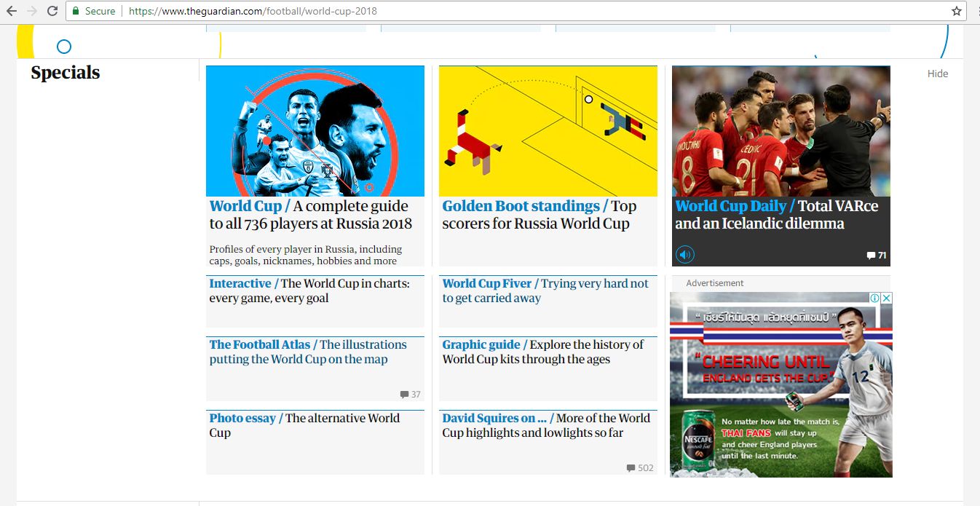Open the guide to all 736 players headline

pyautogui.click(x=310, y=215)
